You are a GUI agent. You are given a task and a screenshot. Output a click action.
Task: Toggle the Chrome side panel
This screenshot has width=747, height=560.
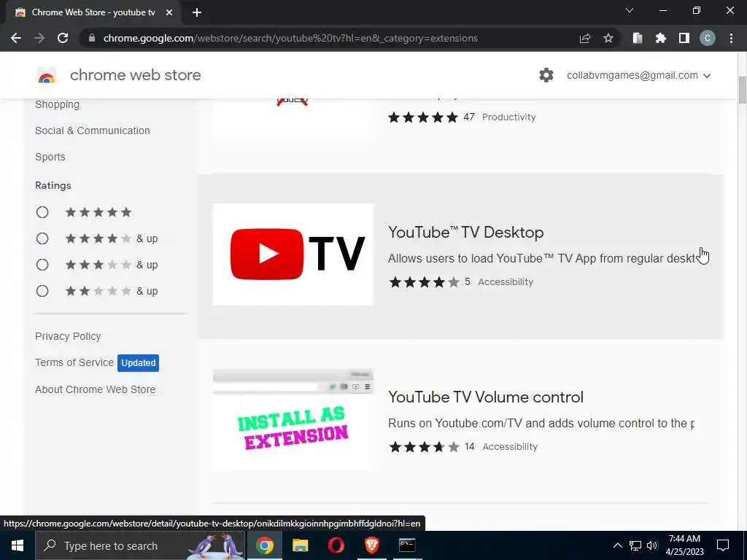point(684,38)
